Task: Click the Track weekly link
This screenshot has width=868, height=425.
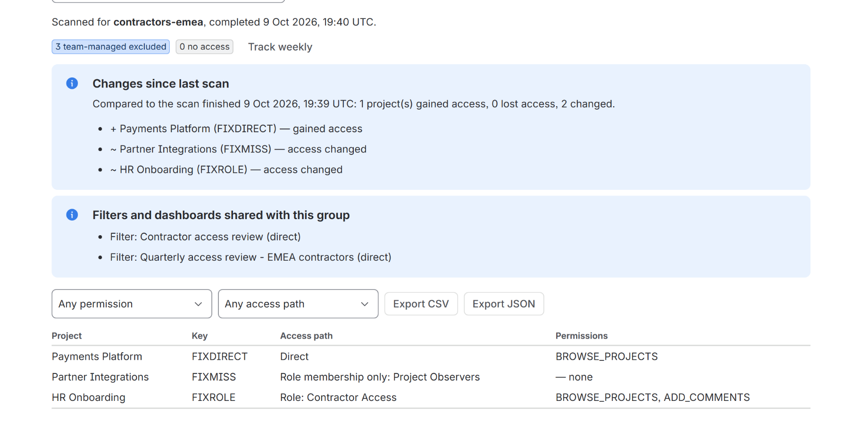Action: (x=280, y=47)
